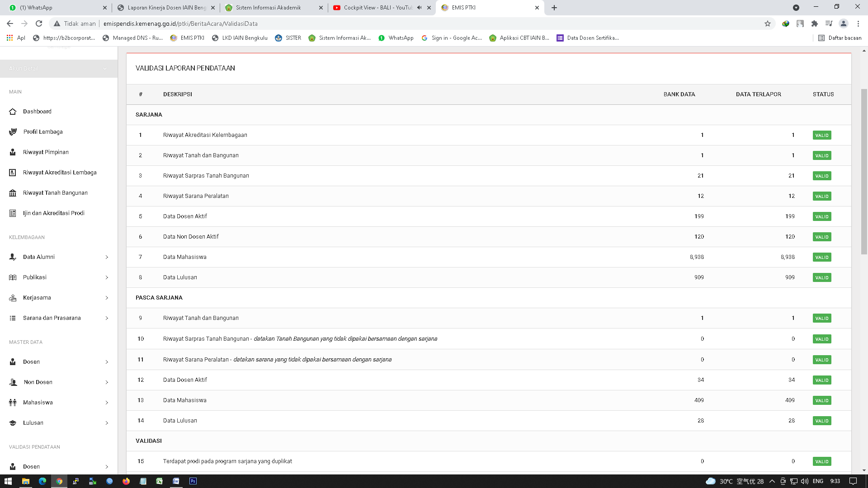Expand Data Alumni submenu

pyautogui.click(x=107, y=257)
